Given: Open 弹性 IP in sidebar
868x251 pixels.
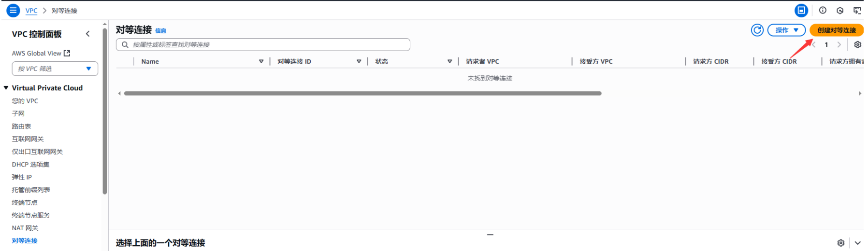Looking at the screenshot, I should 22,177.
